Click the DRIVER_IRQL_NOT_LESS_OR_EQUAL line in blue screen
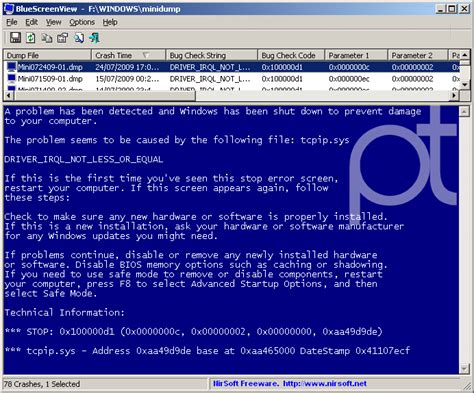The image size is (474, 393). [84, 159]
